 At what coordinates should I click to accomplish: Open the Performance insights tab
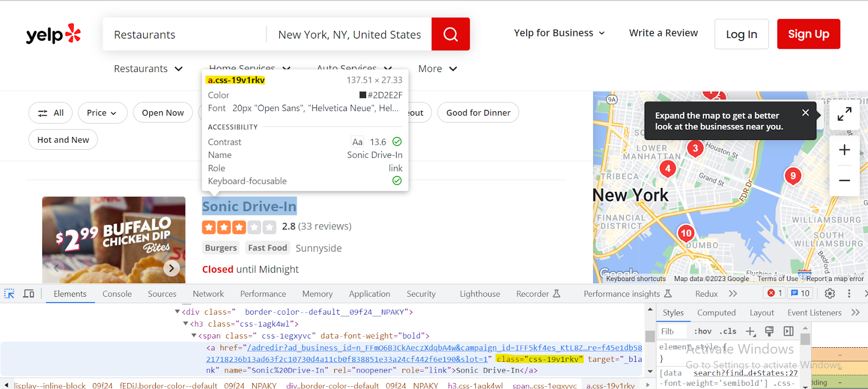628,294
